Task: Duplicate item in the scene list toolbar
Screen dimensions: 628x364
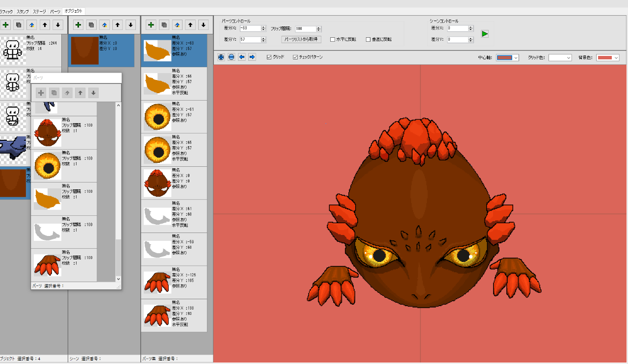Action: click(x=91, y=25)
